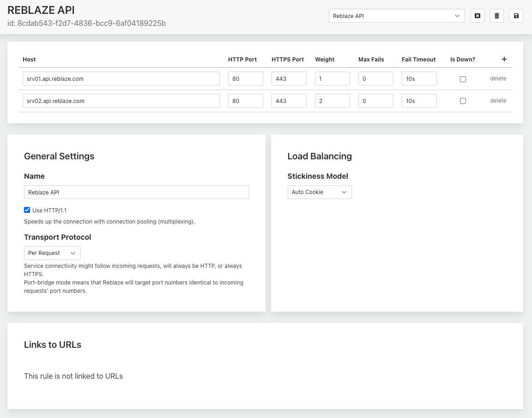The width and height of the screenshot is (532, 418).
Task: Uncheck the Use HTTP/1.1 checkbox
Action: click(x=27, y=210)
